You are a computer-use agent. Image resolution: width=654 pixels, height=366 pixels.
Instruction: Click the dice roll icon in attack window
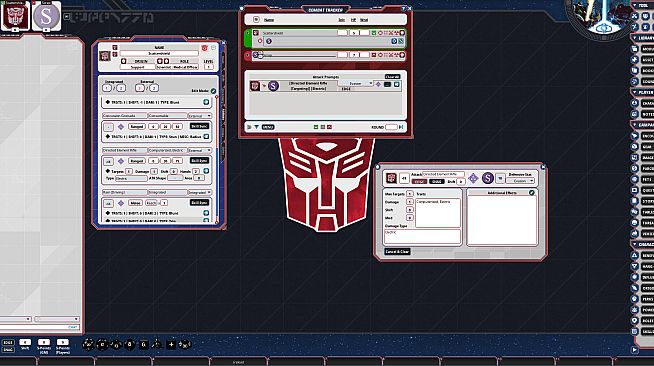click(x=473, y=178)
